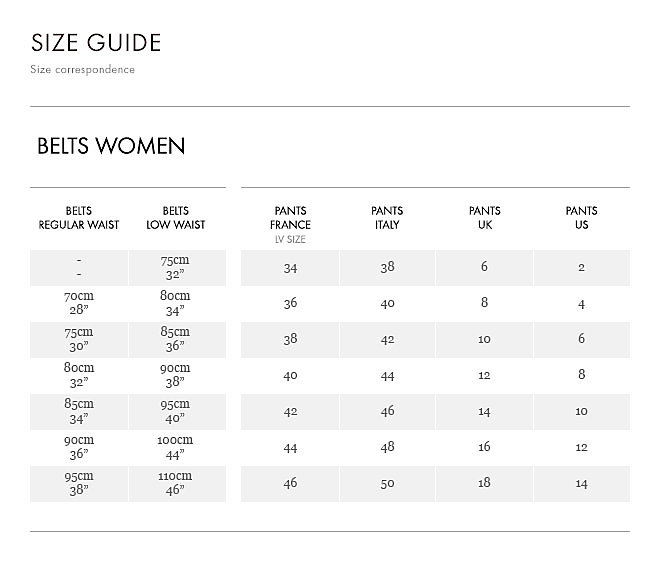Viewport: 660px width, 588px height.
Task: Click the BELTS REGULAR WAIST column header
Action: click(79, 218)
